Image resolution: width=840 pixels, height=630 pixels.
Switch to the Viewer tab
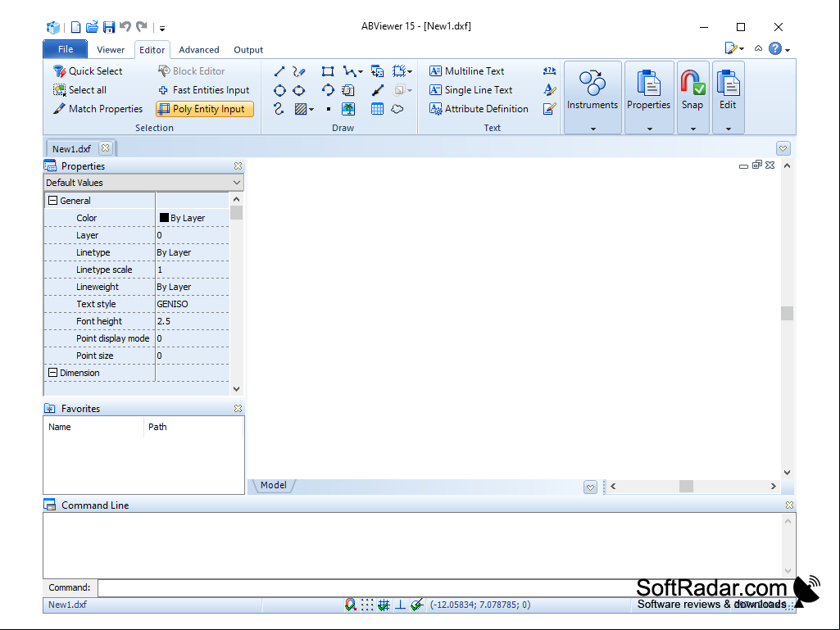pos(111,50)
